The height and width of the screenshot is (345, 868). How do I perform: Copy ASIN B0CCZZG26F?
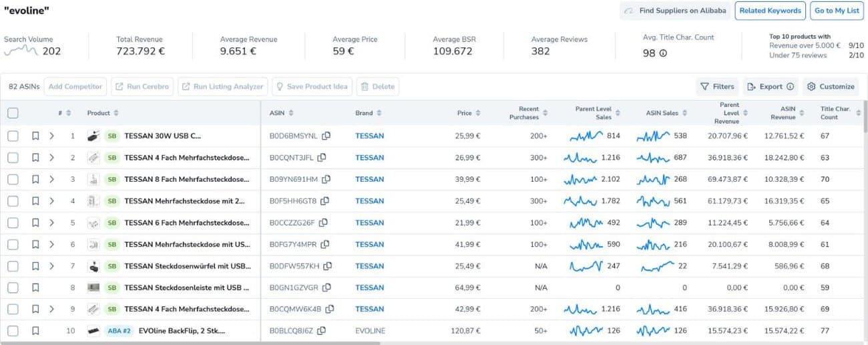323,223
